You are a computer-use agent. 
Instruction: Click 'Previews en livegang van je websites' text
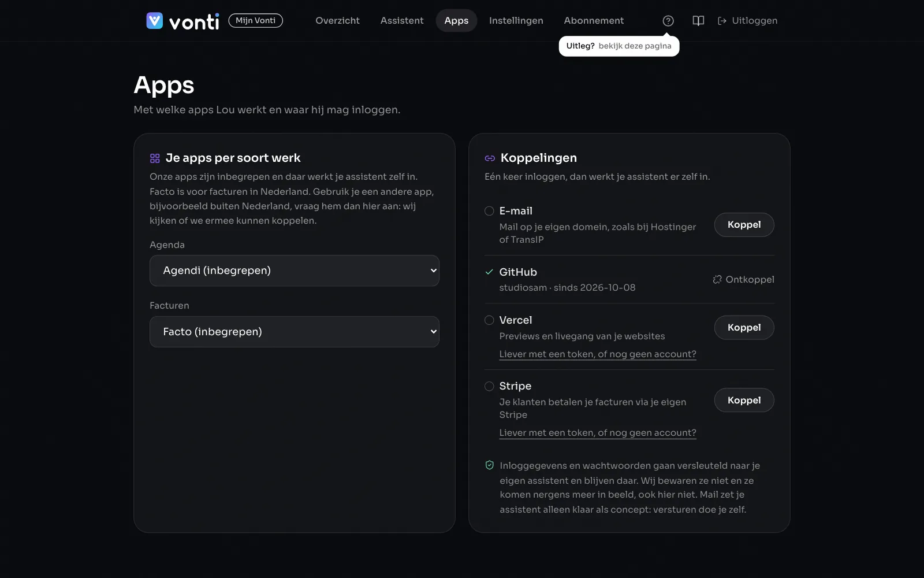[582, 336]
